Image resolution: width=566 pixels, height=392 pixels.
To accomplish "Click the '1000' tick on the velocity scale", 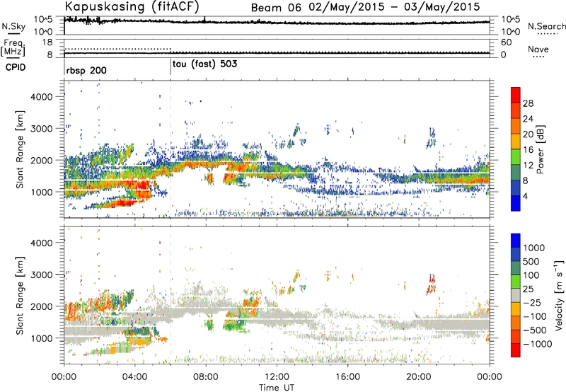I will click(x=533, y=248).
